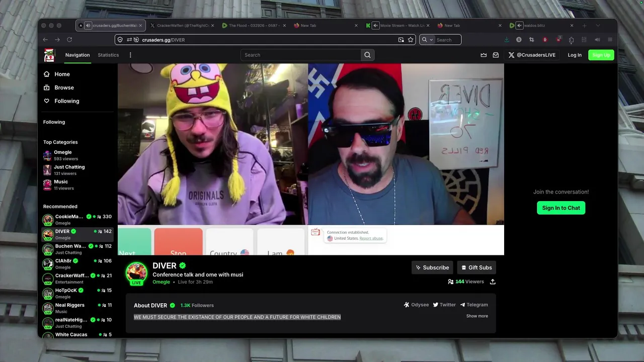This screenshot has height=362, width=644.
Task: Go back using browser back arrow
Action: pos(45,40)
